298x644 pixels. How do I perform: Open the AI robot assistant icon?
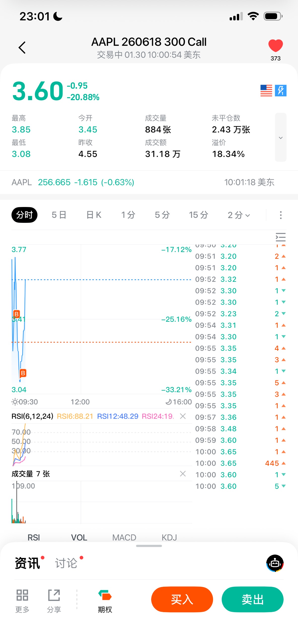(x=275, y=563)
